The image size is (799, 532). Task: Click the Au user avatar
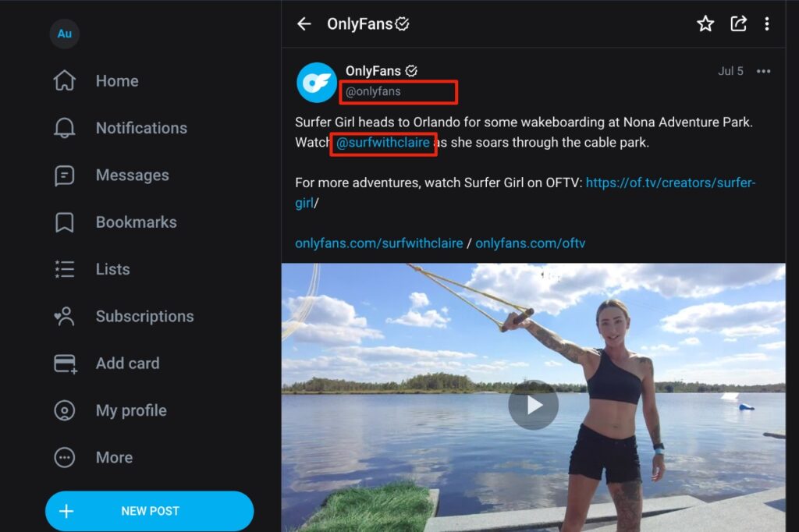[65, 34]
